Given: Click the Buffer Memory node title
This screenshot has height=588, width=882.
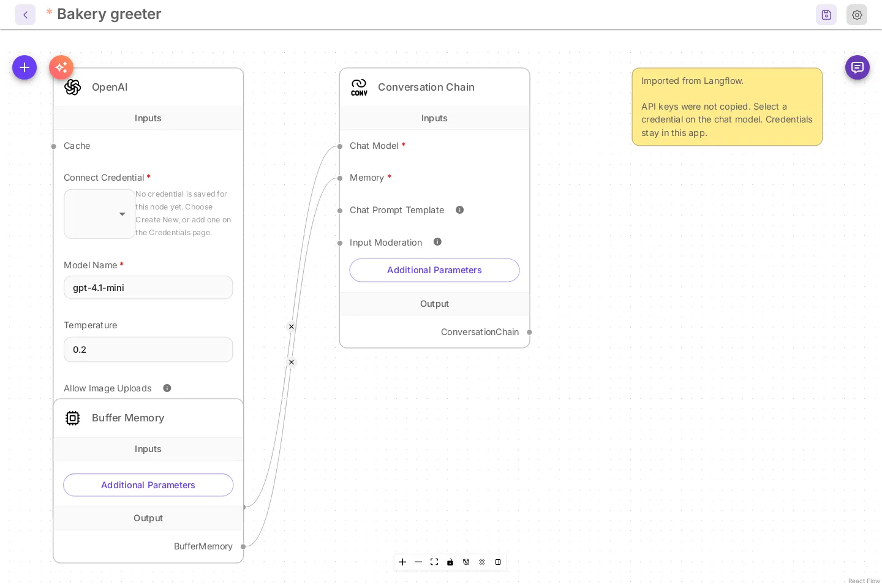Looking at the screenshot, I should 128,418.
